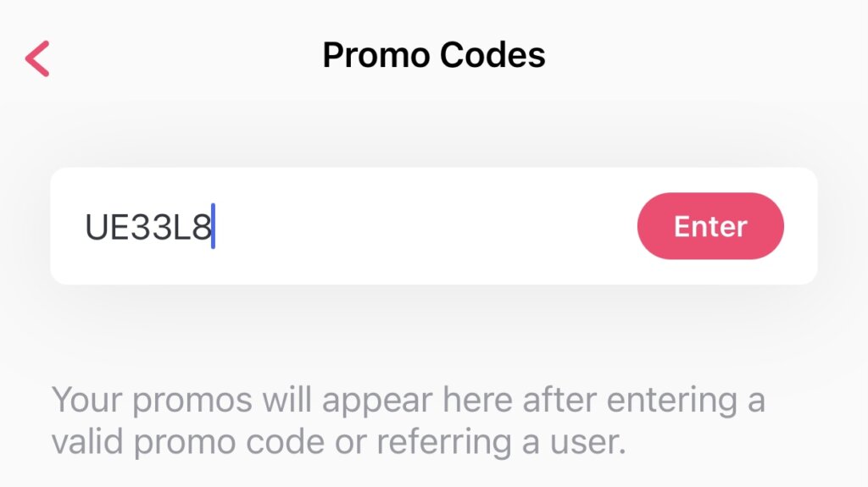This screenshot has width=868, height=487.
Task: Click the "Your promos will appear here" message
Action: click(408, 421)
